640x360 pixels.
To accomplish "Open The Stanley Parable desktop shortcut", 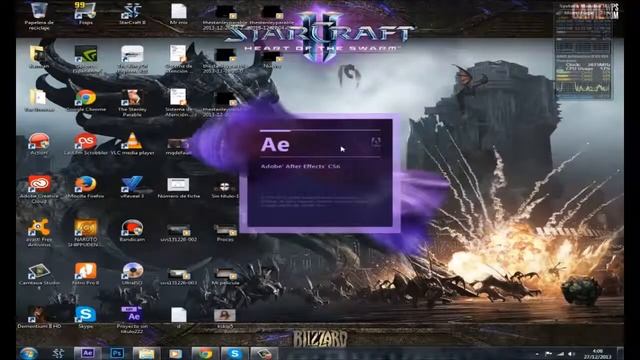I will pos(132,103).
